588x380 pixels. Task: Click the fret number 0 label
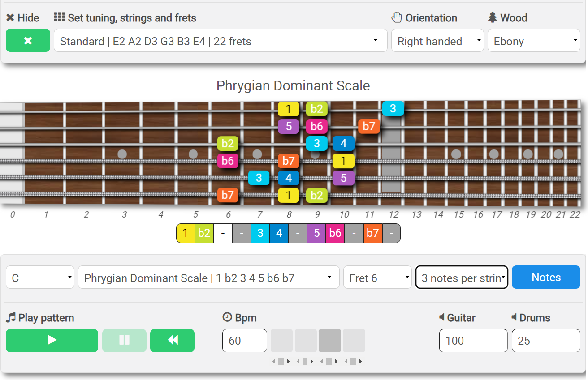click(x=13, y=215)
